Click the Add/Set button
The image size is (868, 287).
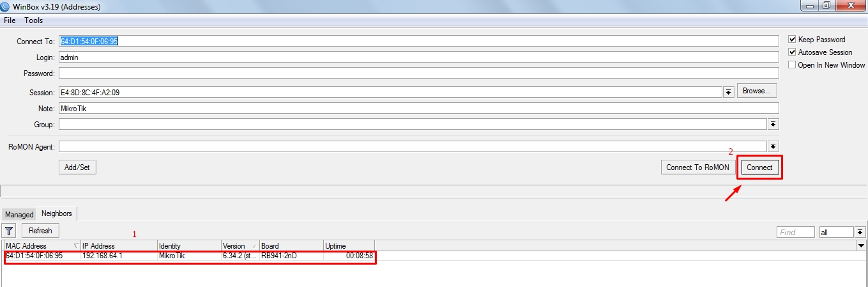tap(77, 167)
